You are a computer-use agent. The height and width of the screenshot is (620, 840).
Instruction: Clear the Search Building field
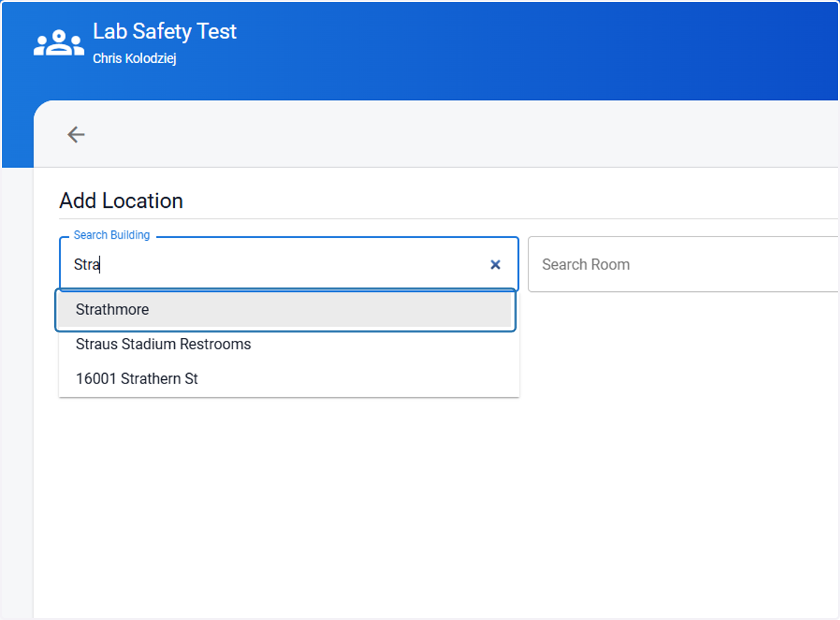click(x=495, y=265)
